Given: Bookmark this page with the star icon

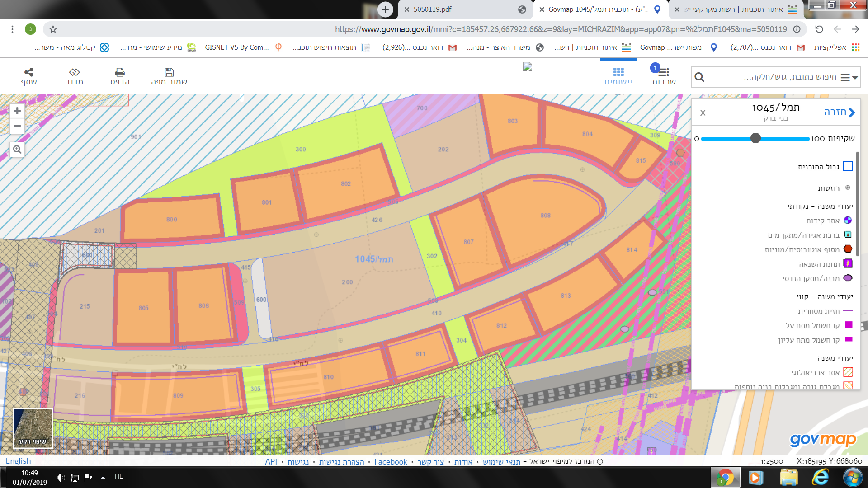Looking at the screenshot, I should [53, 29].
